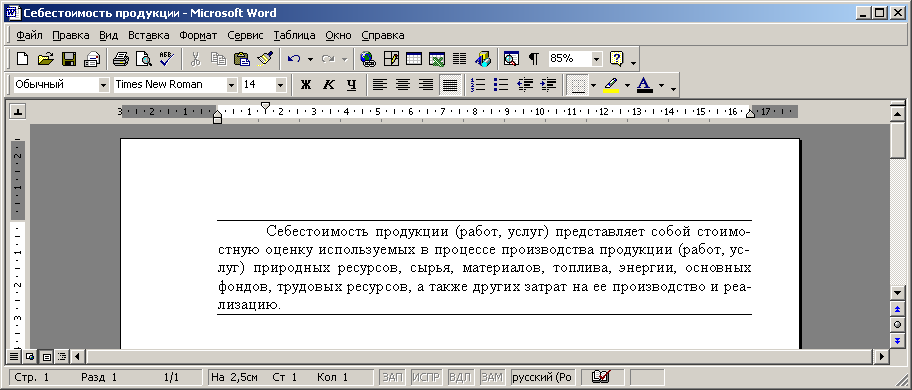Go to next page button

pyautogui.click(x=897, y=340)
